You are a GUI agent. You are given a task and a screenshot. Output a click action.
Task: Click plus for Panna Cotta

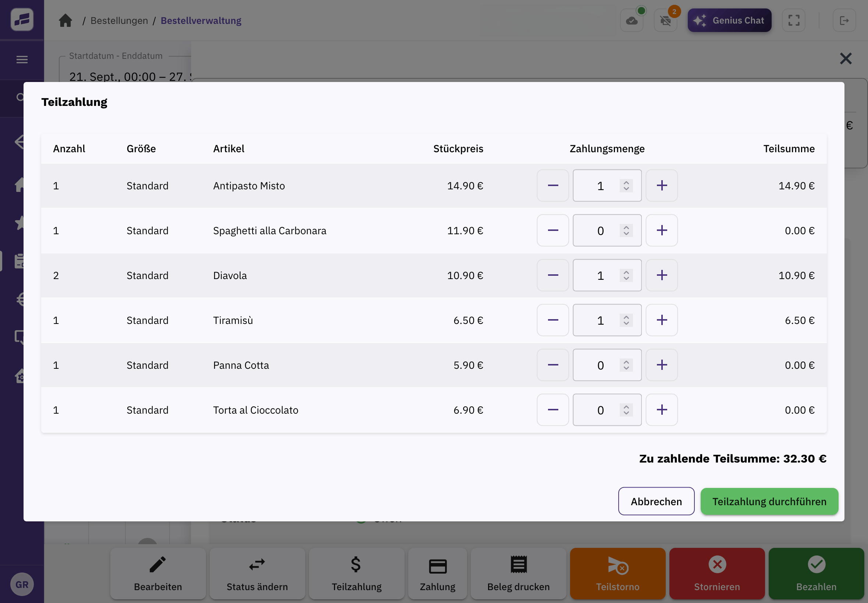coord(661,365)
